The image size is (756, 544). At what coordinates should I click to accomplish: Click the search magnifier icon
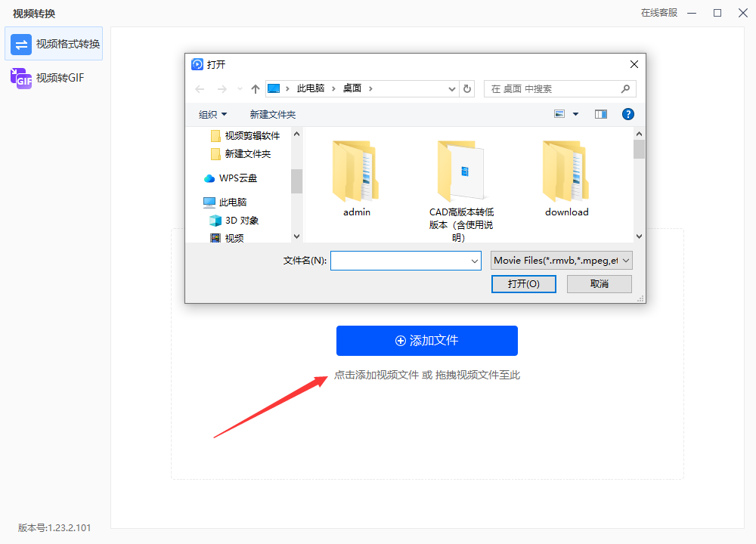[x=625, y=88]
